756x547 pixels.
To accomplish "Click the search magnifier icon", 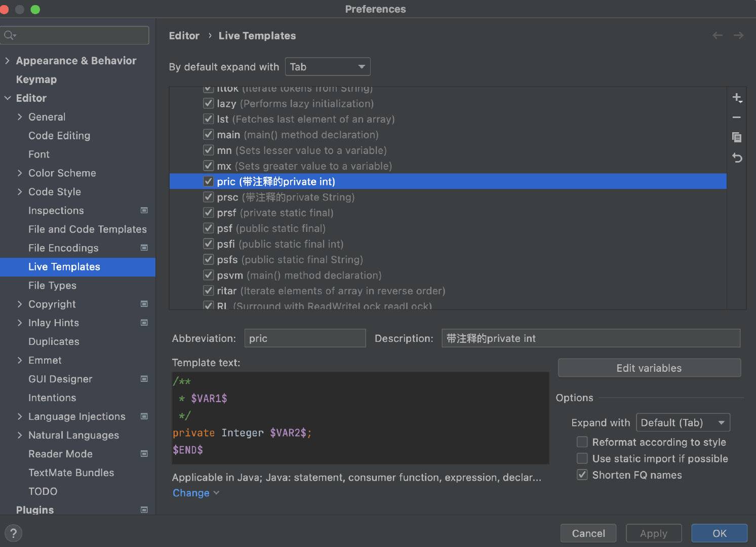I will [x=10, y=35].
